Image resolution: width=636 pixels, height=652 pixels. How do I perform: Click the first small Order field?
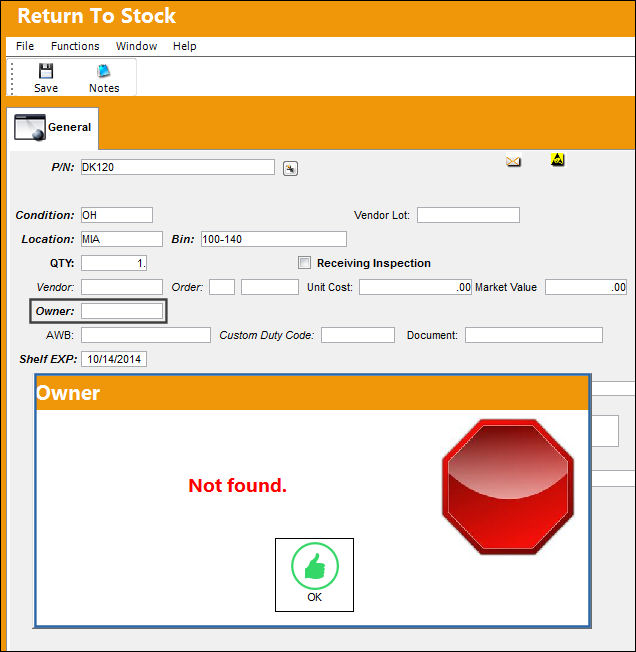coord(222,287)
